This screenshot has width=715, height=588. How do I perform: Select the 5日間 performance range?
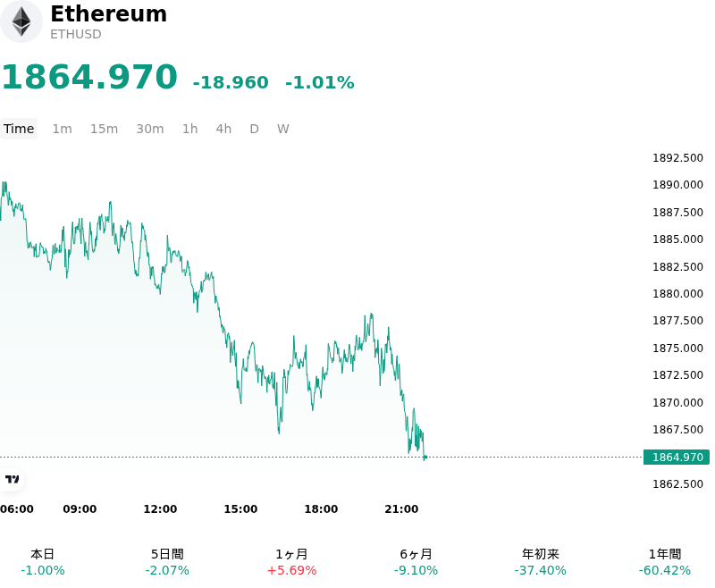click(x=167, y=562)
